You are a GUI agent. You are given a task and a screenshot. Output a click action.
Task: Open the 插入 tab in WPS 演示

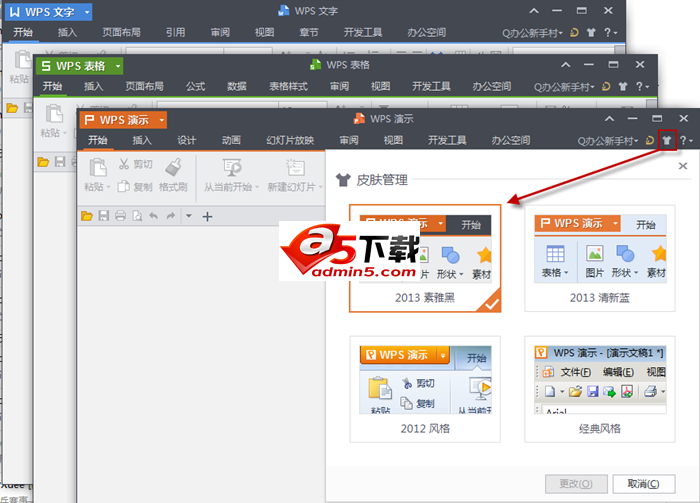pyautogui.click(x=142, y=141)
